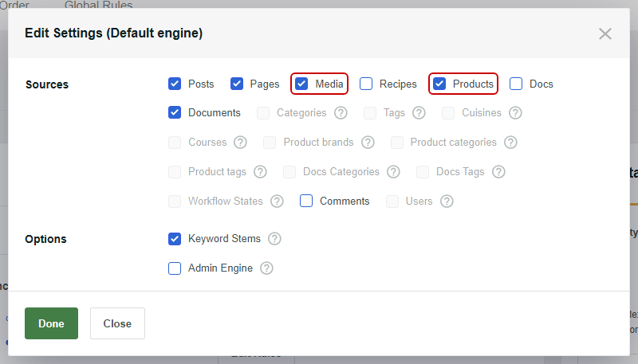Screen dimensions: 638x364
Task: Uncheck the Pages source checkbox
Action: tap(237, 84)
